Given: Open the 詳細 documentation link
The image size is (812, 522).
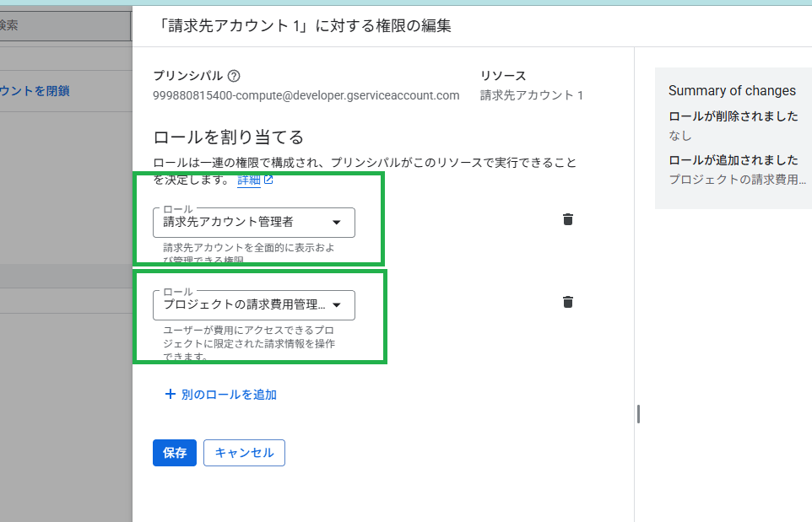Looking at the screenshot, I should coord(250,179).
